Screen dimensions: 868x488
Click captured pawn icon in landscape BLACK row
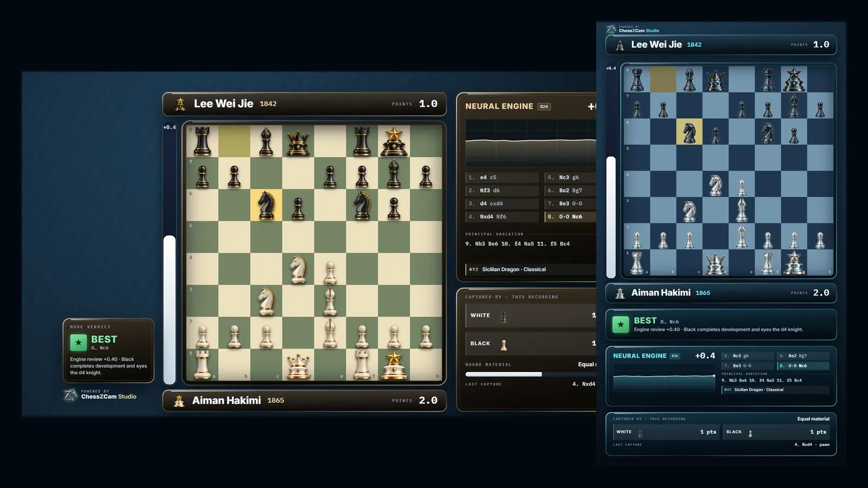[504, 344]
